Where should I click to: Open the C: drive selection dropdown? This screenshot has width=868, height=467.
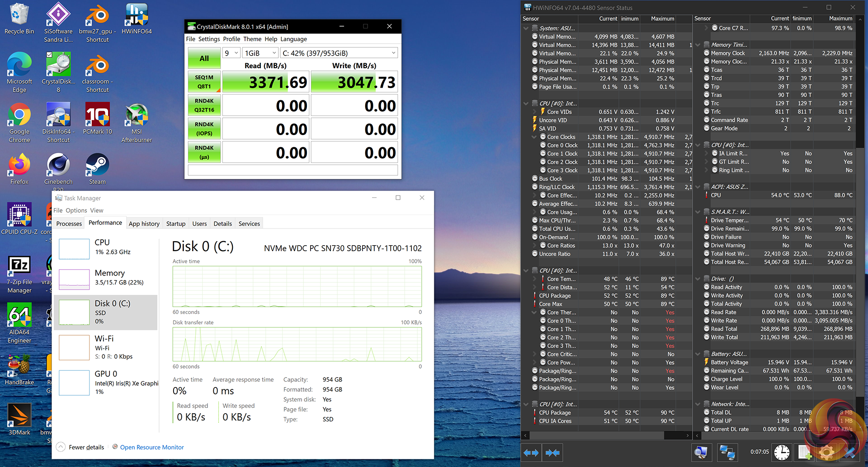tap(339, 53)
